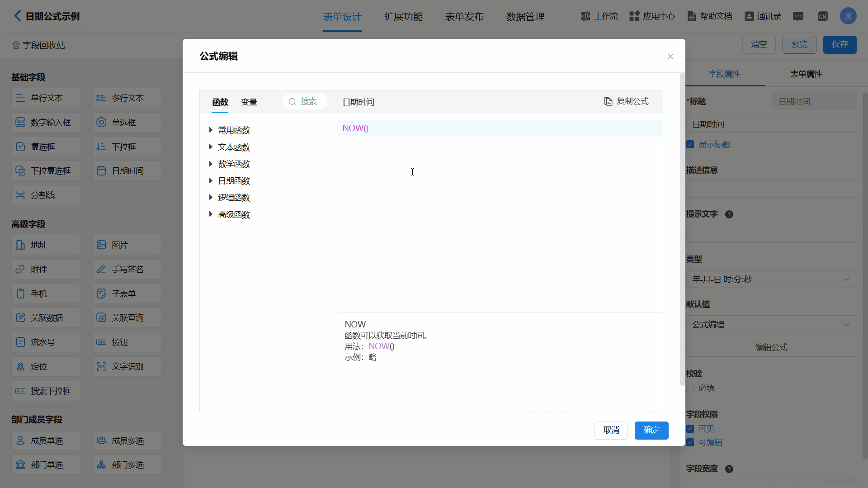Screen dimensions: 868x488
Task: Click the 日期时间 calendar field icon
Action: click(x=101, y=171)
